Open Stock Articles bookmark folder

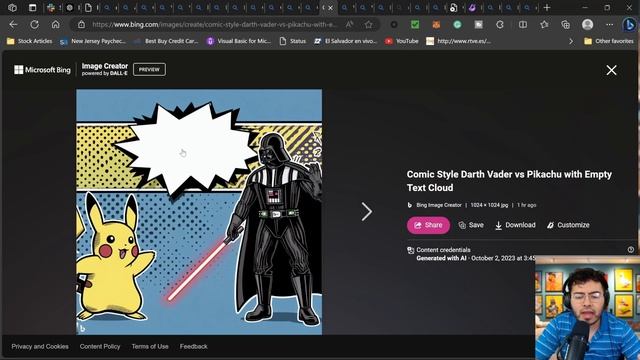click(x=29, y=41)
